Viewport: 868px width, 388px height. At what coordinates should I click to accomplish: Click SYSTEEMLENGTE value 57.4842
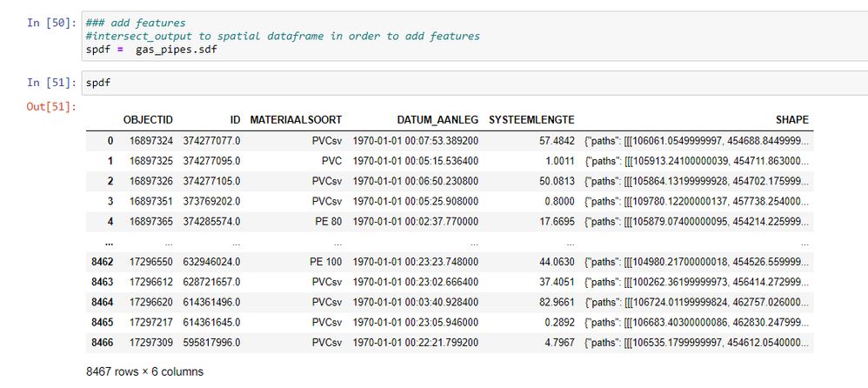(557, 141)
